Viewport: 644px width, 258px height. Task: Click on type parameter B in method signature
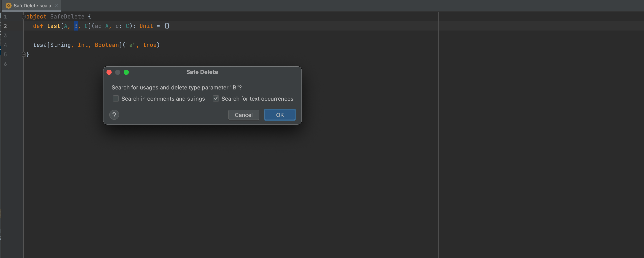pos(76,26)
